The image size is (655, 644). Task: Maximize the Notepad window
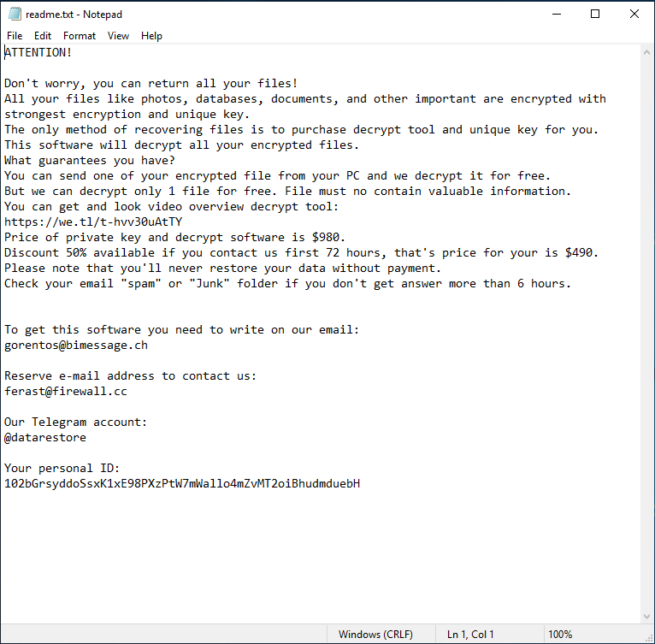(595, 15)
